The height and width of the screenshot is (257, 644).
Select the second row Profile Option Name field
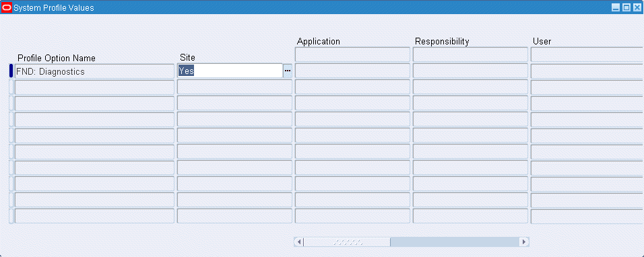pyautogui.click(x=94, y=87)
